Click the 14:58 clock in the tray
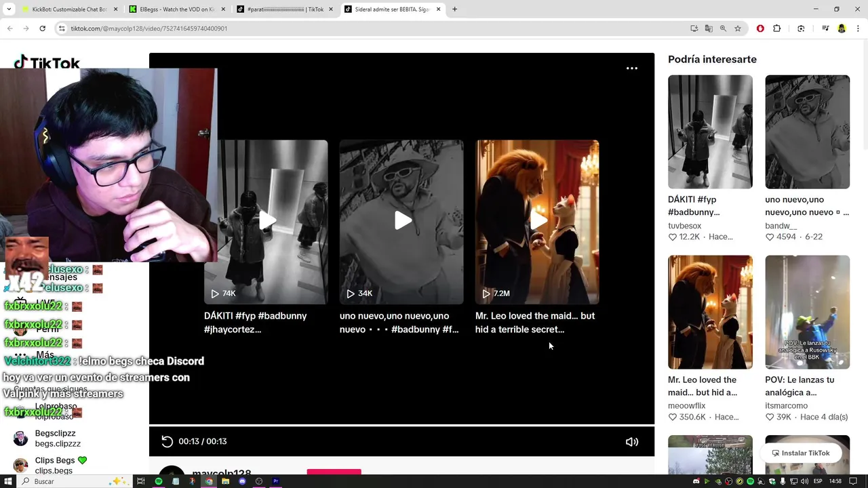The width and height of the screenshot is (868, 488). (835, 481)
